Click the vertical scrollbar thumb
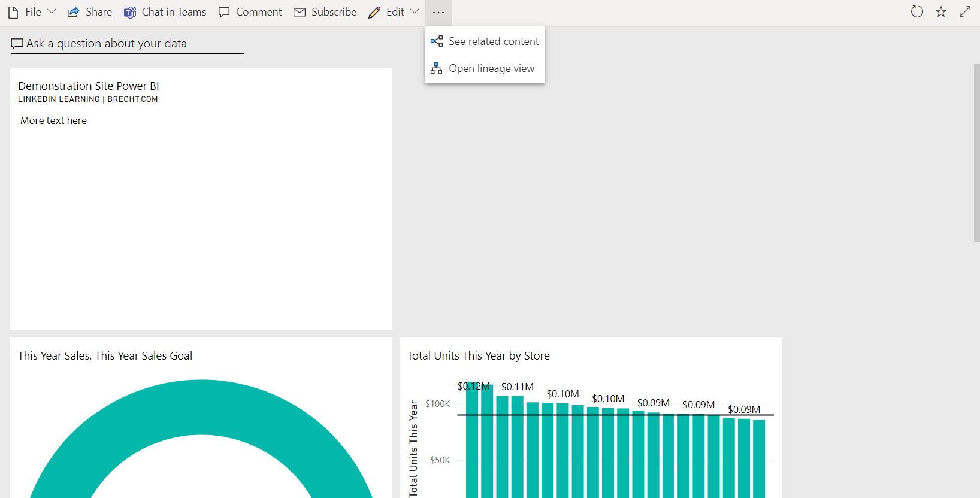980x498 pixels. click(x=977, y=153)
